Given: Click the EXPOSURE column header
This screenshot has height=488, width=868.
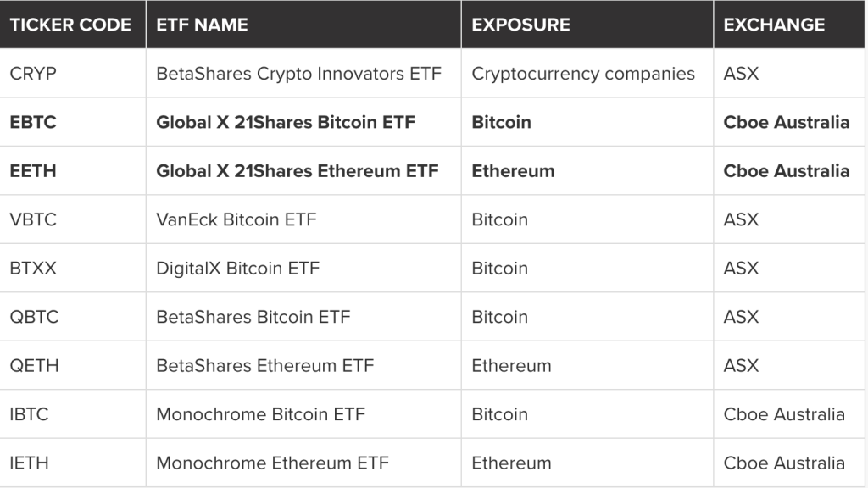Looking at the screenshot, I should [520, 25].
